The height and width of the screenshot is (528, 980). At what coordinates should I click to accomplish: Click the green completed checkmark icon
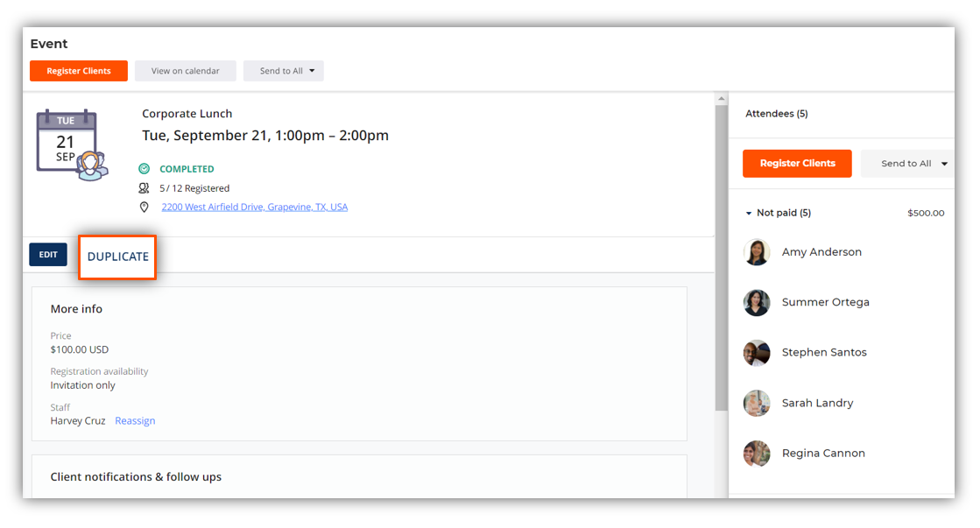(x=145, y=169)
